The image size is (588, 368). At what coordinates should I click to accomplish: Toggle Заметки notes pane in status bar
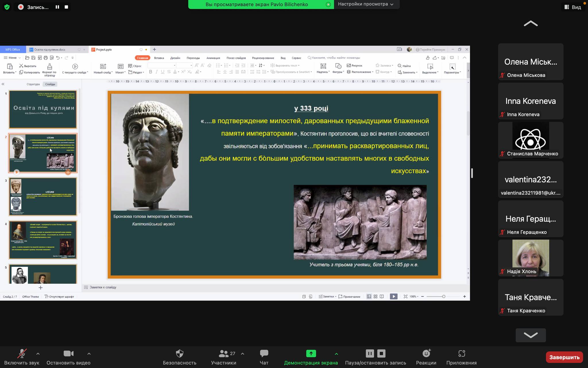pyautogui.click(x=327, y=296)
